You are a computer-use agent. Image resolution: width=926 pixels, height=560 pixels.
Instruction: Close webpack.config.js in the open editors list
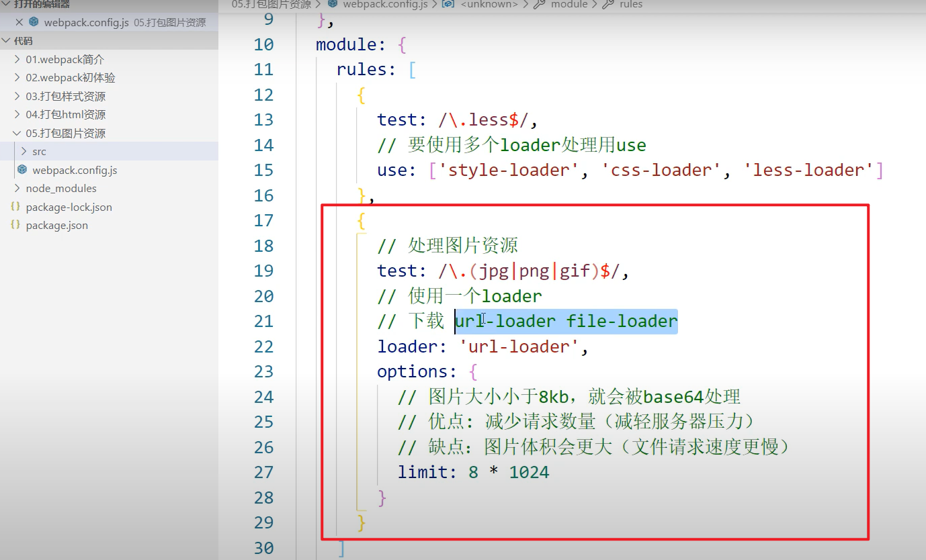(x=19, y=22)
